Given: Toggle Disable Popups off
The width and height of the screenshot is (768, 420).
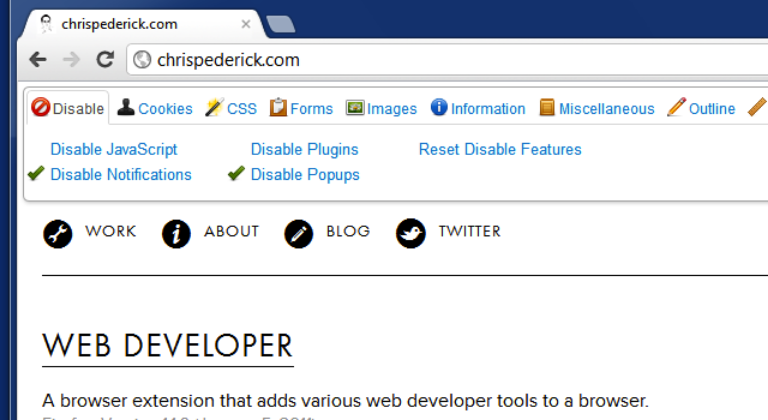Looking at the screenshot, I should point(305,175).
